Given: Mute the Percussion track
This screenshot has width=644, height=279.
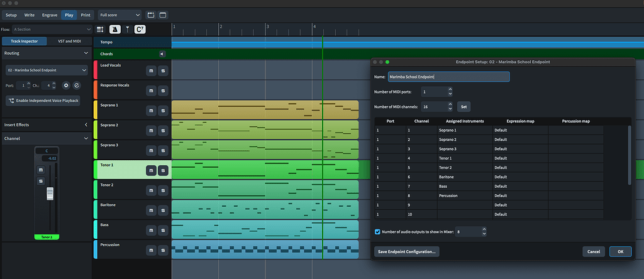Looking at the screenshot, I should click(151, 250).
